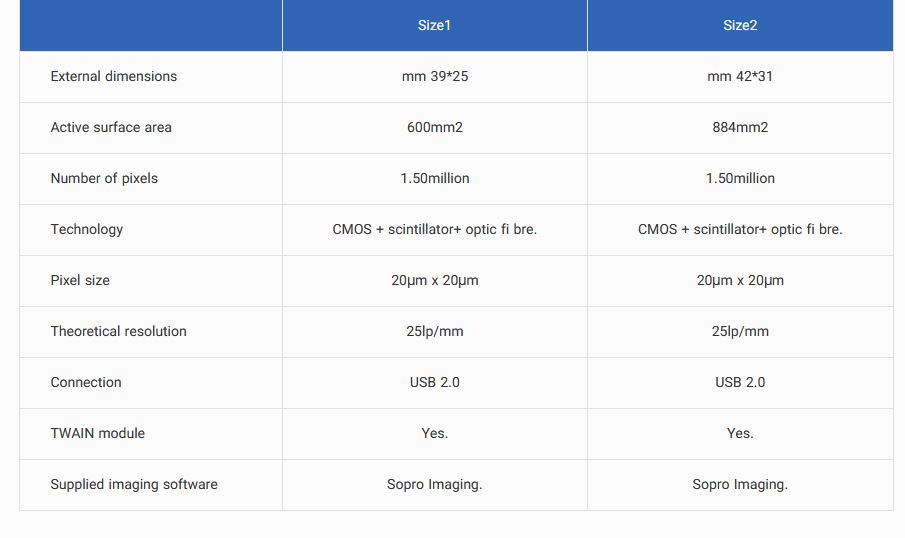Screen dimensions: 905x538
Task: Select the Pixel size row label
Action: click(x=80, y=280)
